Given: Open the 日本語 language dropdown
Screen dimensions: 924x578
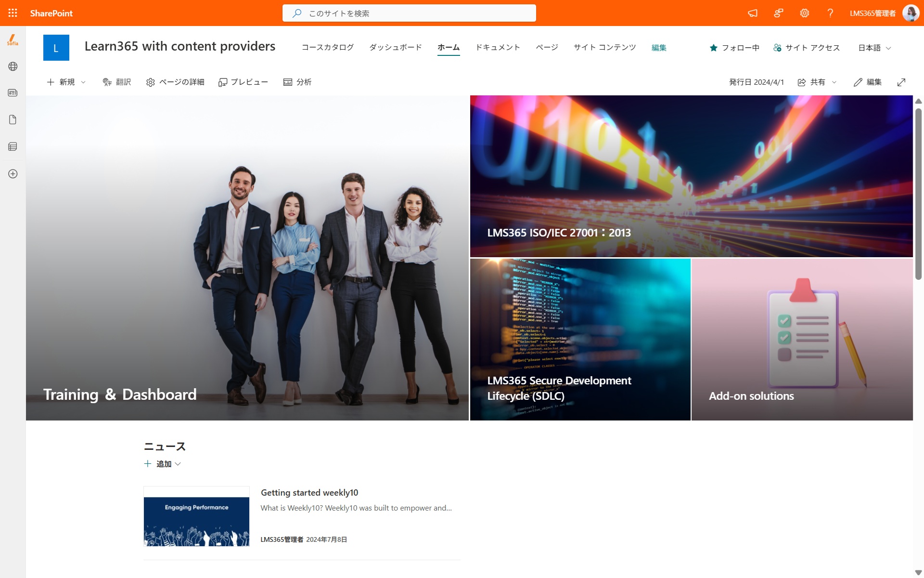Looking at the screenshot, I should click(x=875, y=48).
